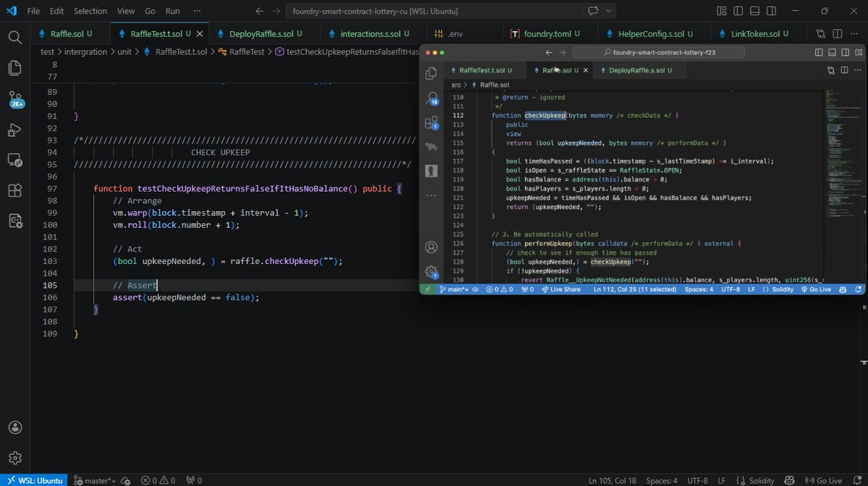Screen dimensions: 868x486
Task: Open the Extensions view
Action: [15, 189]
